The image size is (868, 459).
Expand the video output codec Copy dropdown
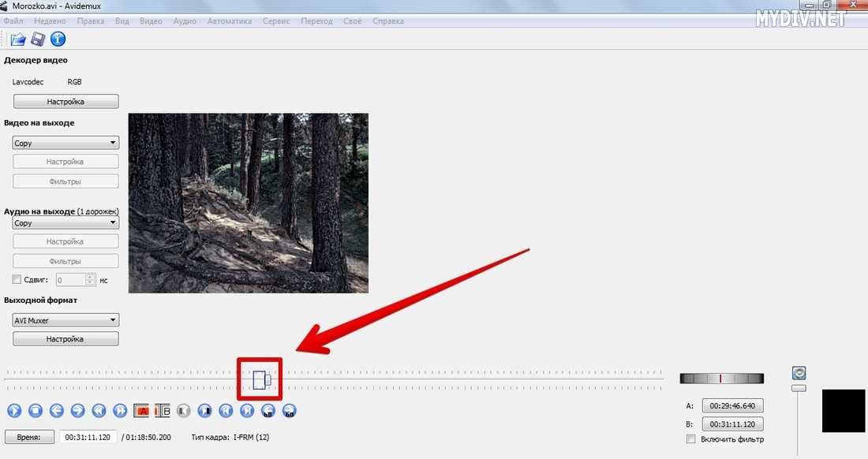[x=65, y=143]
